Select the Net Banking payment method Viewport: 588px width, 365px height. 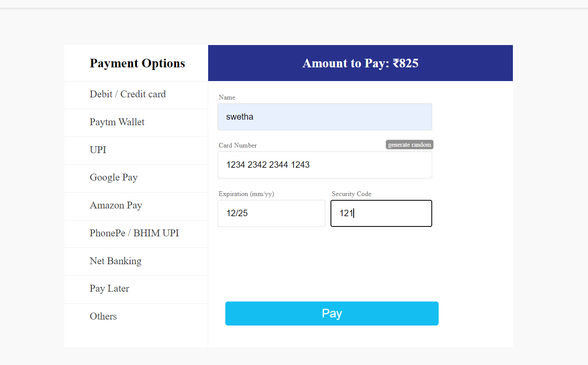coord(115,261)
